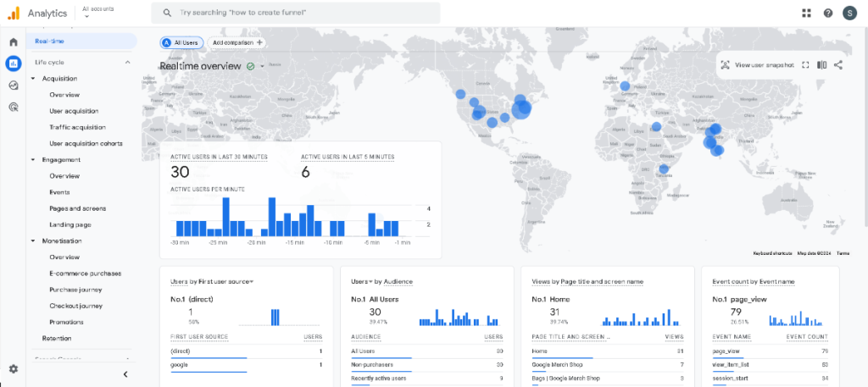Viewport: 868px width, 387px height.
Task: Open the Reports chart icon in left rail
Action: pyautogui.click(x=13, y=63)
